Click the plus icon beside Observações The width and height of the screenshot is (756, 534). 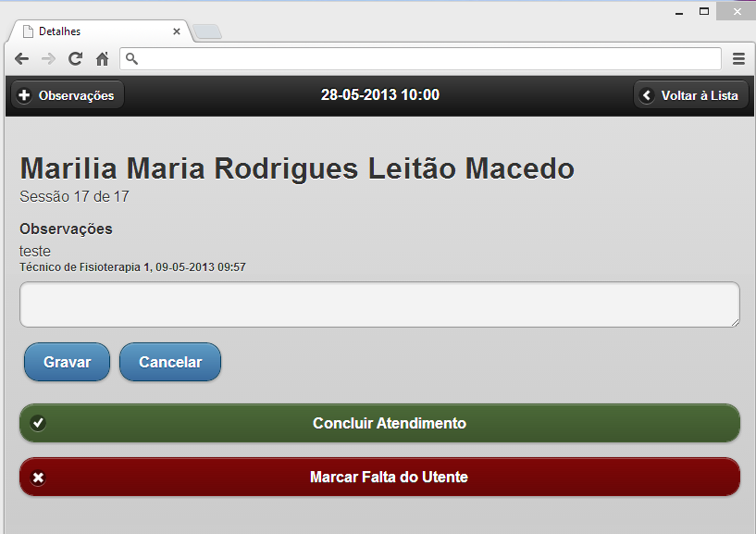point(24,95)
